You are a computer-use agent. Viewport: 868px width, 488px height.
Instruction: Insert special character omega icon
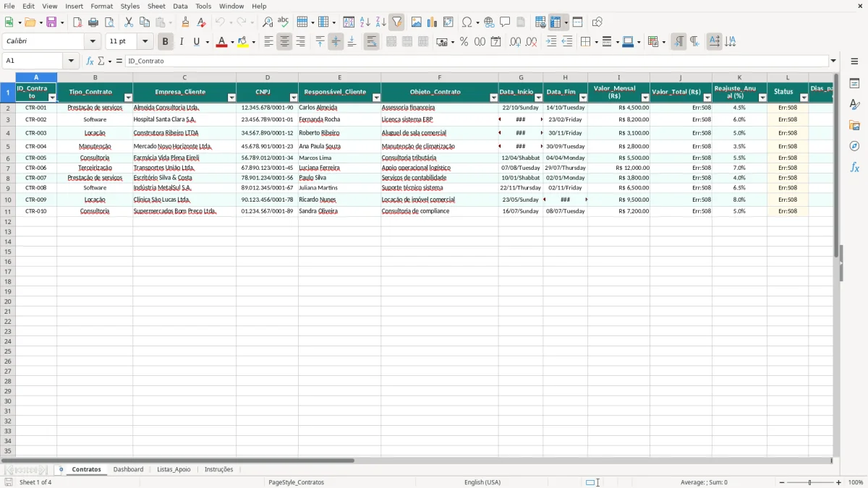(x=467, y=22)
